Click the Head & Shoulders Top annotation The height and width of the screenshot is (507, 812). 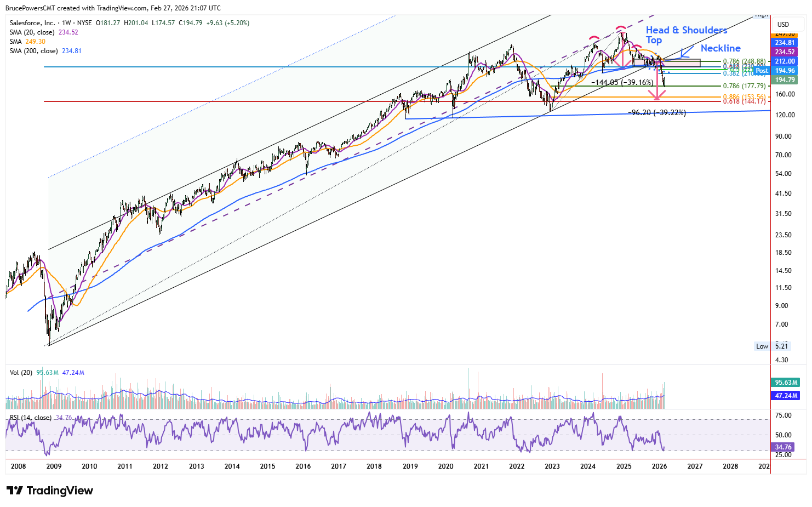[x=686, y=35]
